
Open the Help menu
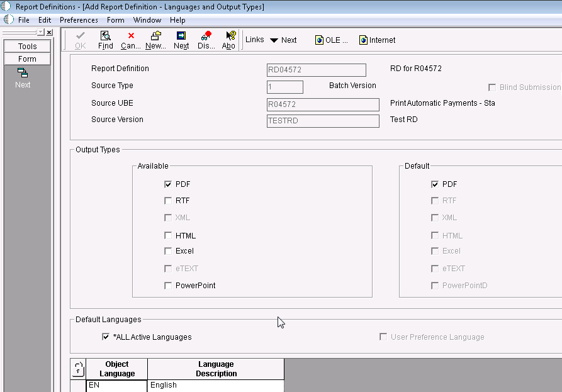(177, 20)
